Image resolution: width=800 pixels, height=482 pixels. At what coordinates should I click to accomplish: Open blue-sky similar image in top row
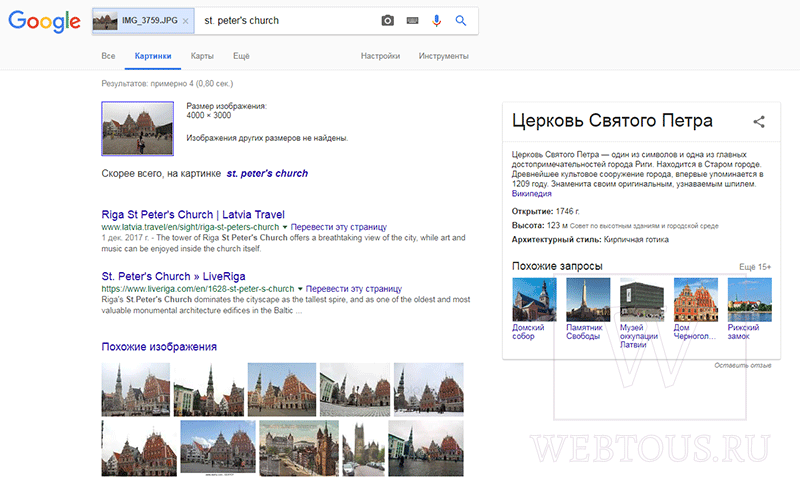click(x=282, y=389)
